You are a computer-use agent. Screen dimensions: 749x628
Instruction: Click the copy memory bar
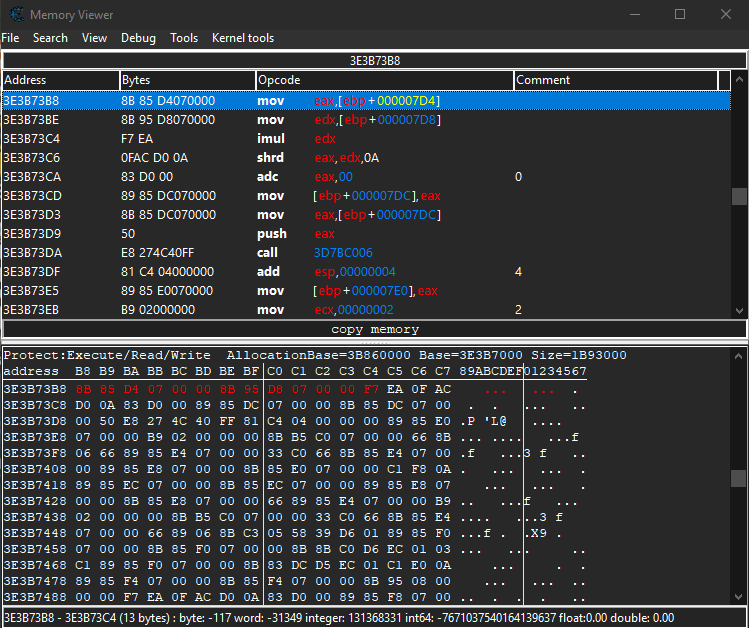374,330
